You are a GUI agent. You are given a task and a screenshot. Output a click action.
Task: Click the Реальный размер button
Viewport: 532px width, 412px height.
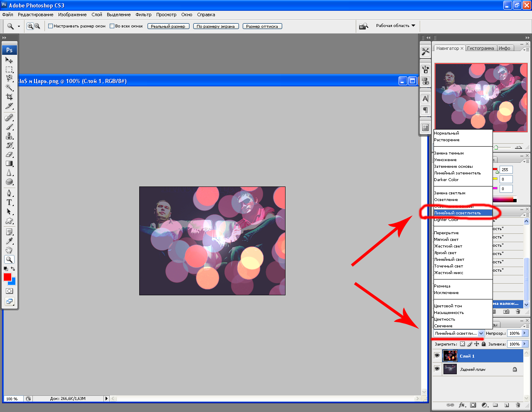[168, 26]
